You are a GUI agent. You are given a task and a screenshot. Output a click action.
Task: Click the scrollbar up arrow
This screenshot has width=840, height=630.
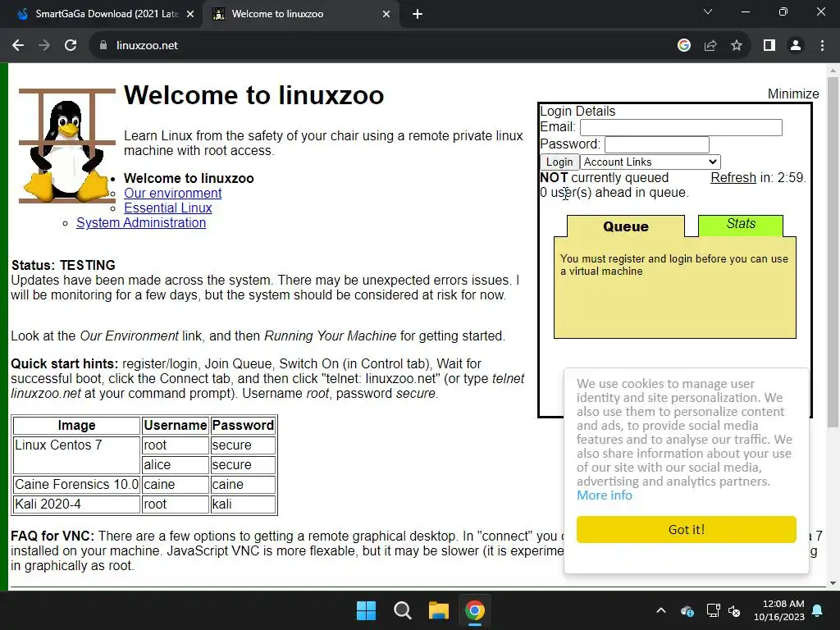point(833,71)
